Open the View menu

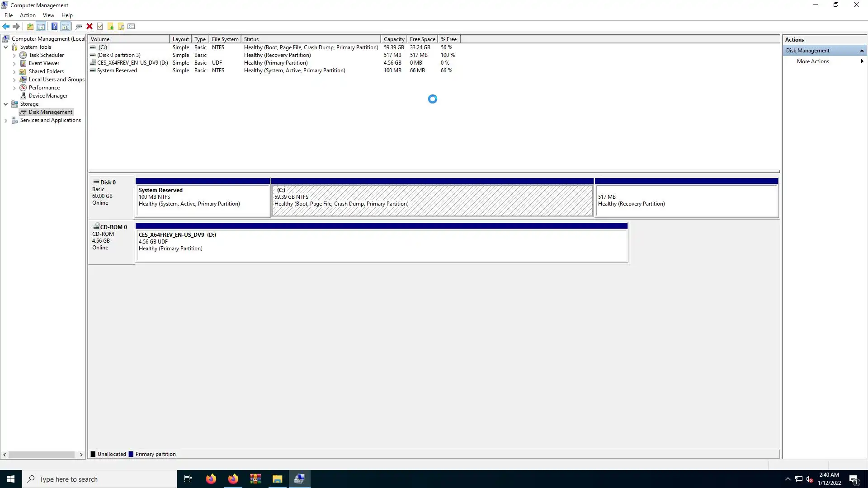[x=48, y=15]
